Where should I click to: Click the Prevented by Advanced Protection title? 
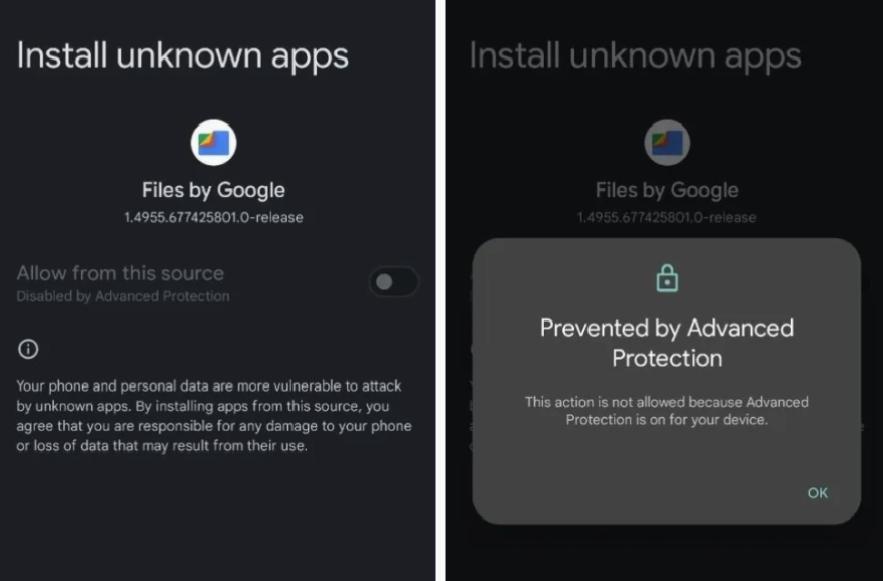click(x=667, y=343)
